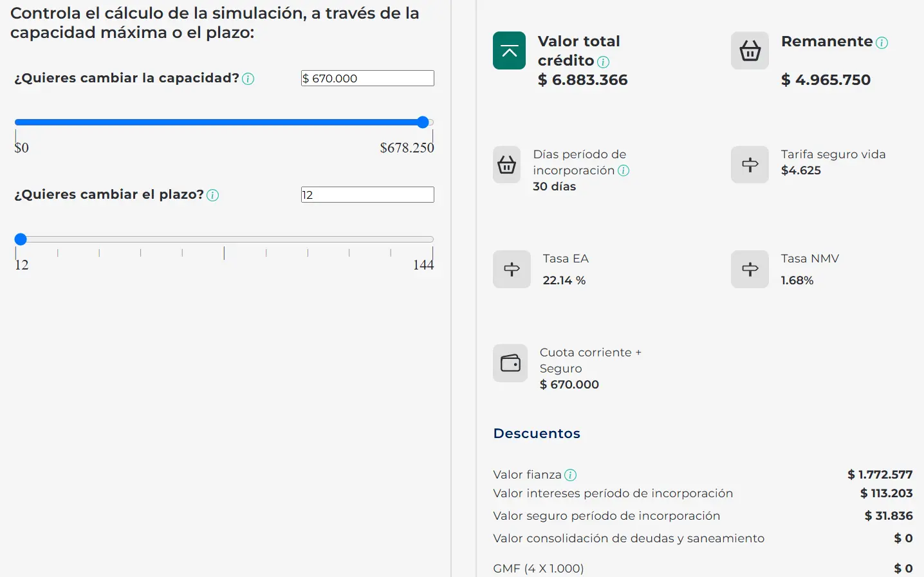This screenshot has height=577, width=924.
Task: Show info for Días período de incorporación
Action: (624, 170)
